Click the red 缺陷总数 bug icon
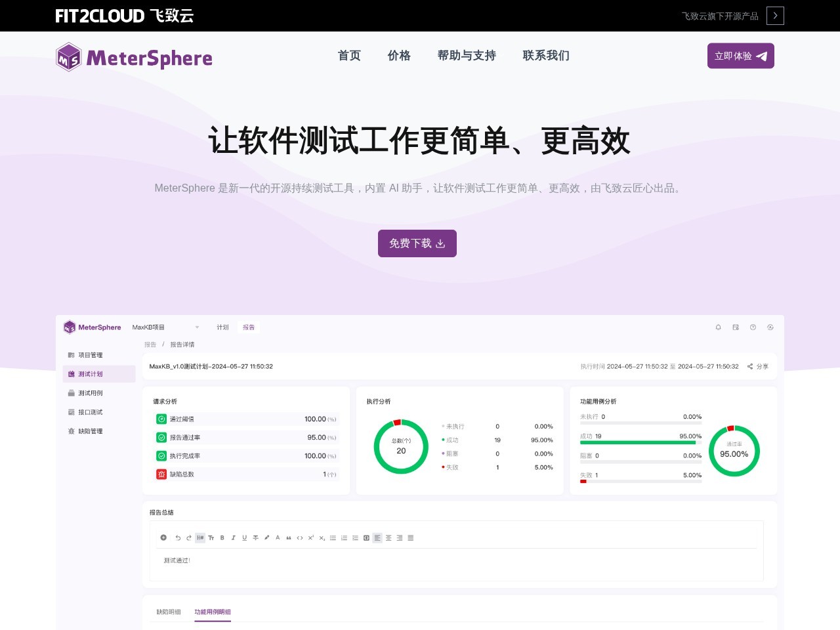Viewport: 840px width, 630px height. [161, 474]
